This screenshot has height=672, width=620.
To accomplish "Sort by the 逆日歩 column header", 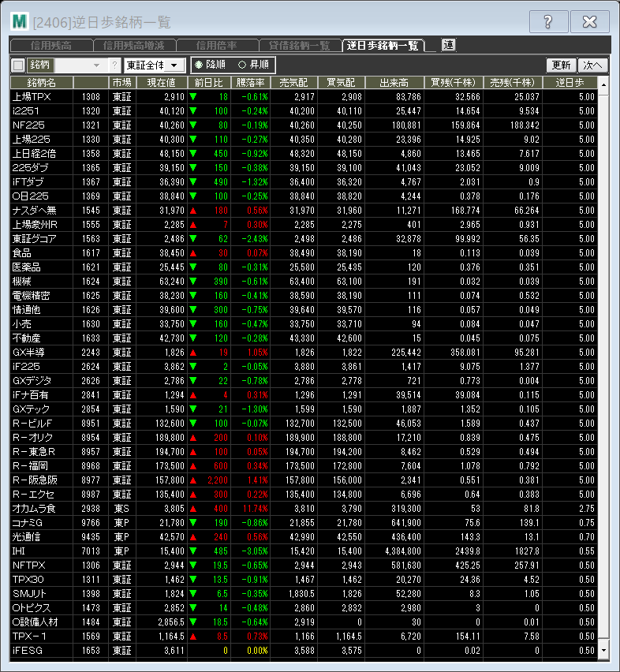I will 570,83.
